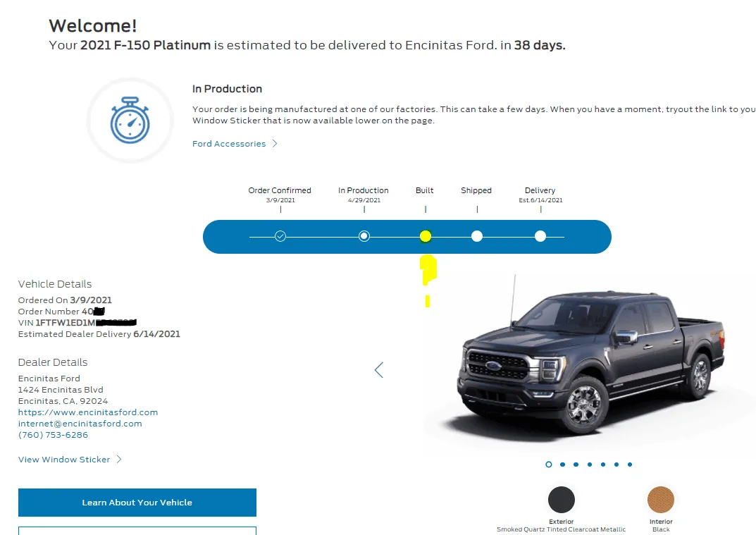Viewport: 756px width, 535px height.
Task: Select the second carousel image dot
Action: (563, 464)
